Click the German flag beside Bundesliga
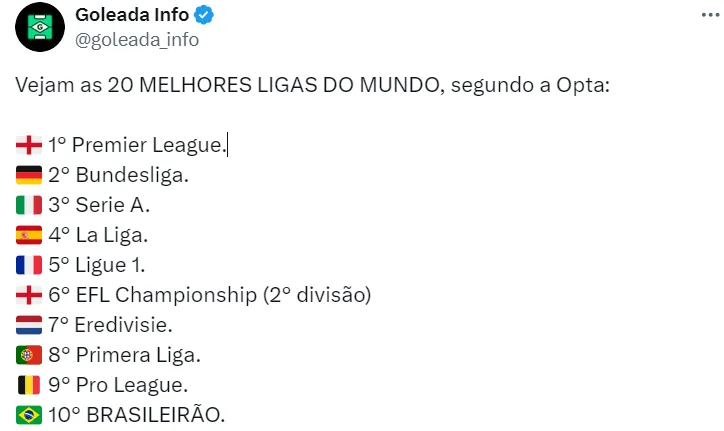 click(x=29, y=176)
